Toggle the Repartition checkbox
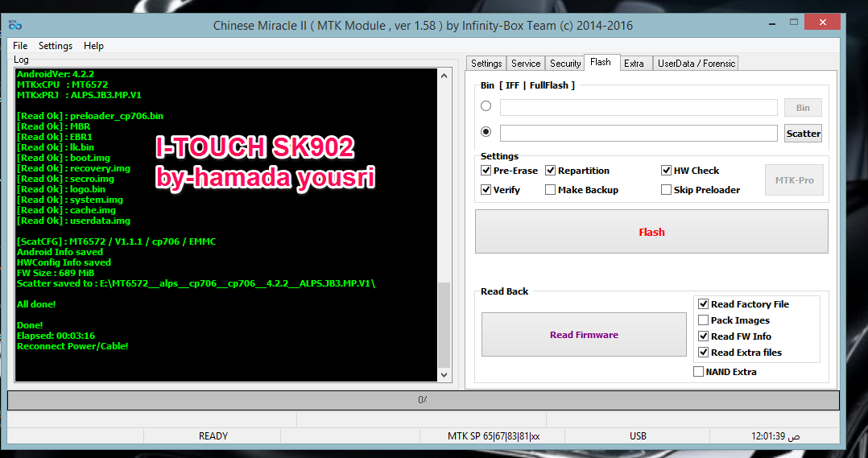This screenshot has width=868, height=458. tap(550, 171)
